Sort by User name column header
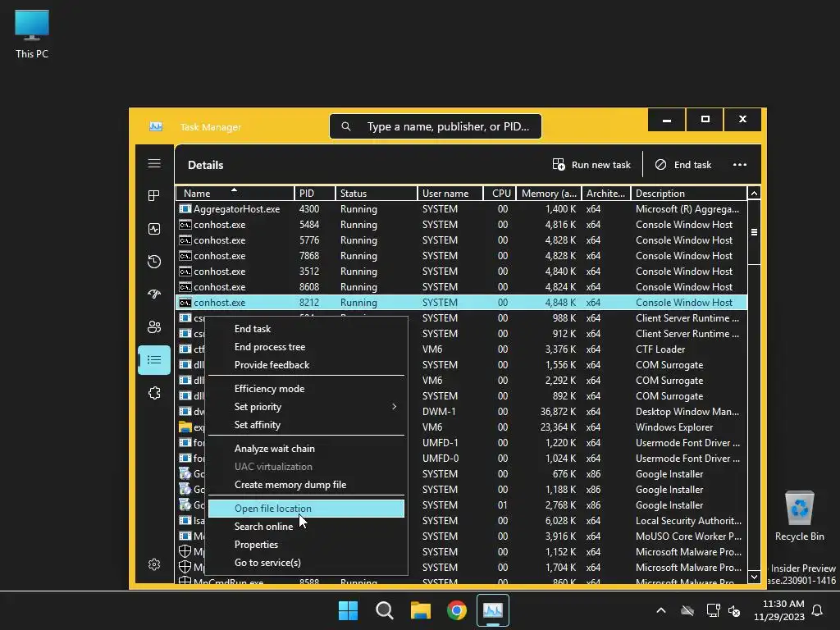This screenshot has width=840, height=630. pyautogui.click(x=450, y=194)
